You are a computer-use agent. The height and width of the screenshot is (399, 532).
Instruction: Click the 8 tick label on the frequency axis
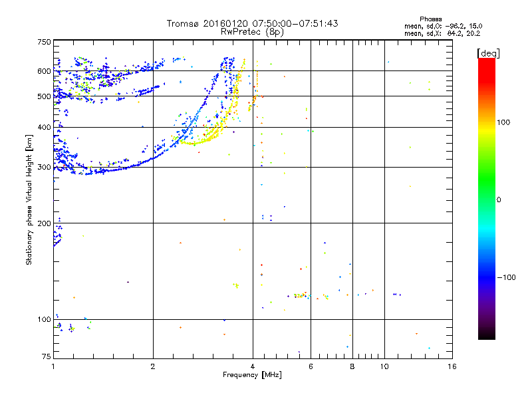point(352,366)
